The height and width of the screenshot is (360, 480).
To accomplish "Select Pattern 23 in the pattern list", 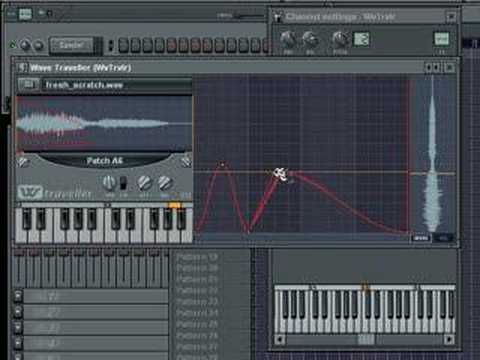I will tap(197, 302).
